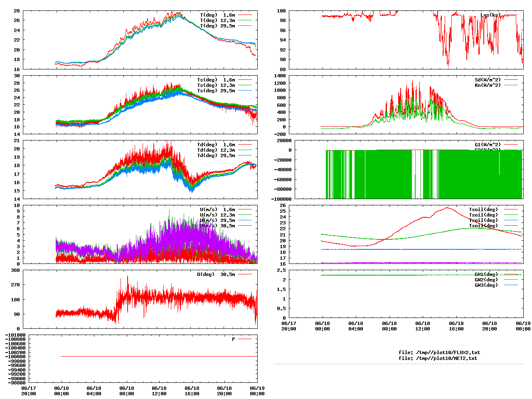
Task: Click the "P" legend label in pressure plot
Action: 234,339
